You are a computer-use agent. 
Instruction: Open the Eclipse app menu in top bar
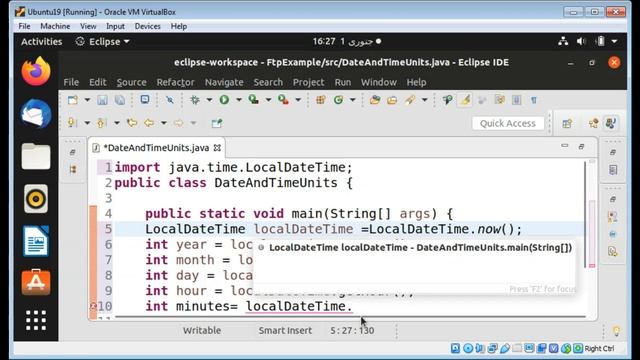[x=103, y=42]
